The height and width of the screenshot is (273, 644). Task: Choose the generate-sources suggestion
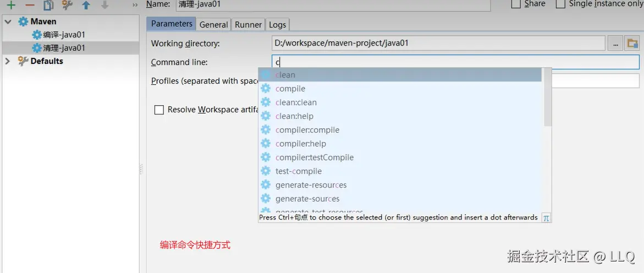tap(400, 199)
